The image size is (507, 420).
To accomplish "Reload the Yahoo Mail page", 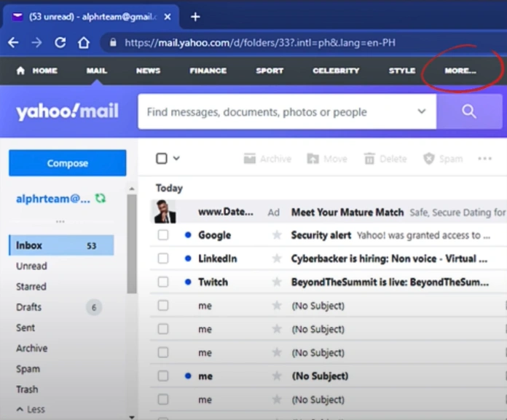I will (60, 42).
